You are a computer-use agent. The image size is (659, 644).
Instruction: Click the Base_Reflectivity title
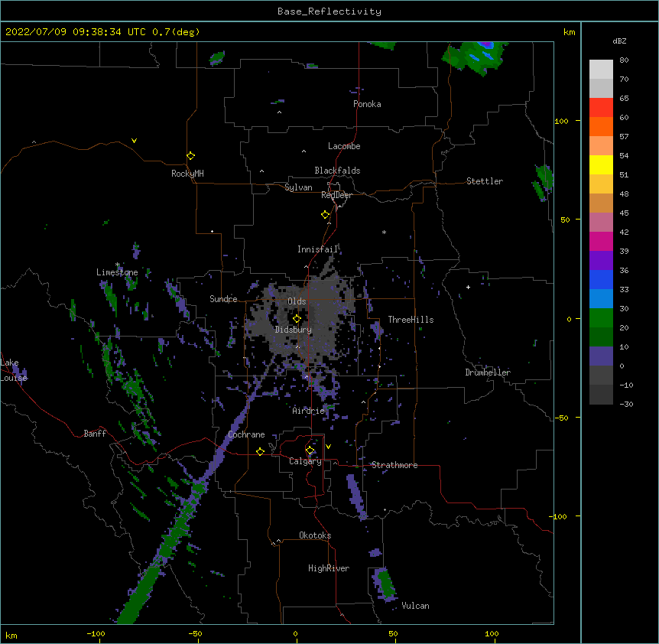[x=329, y=11]
